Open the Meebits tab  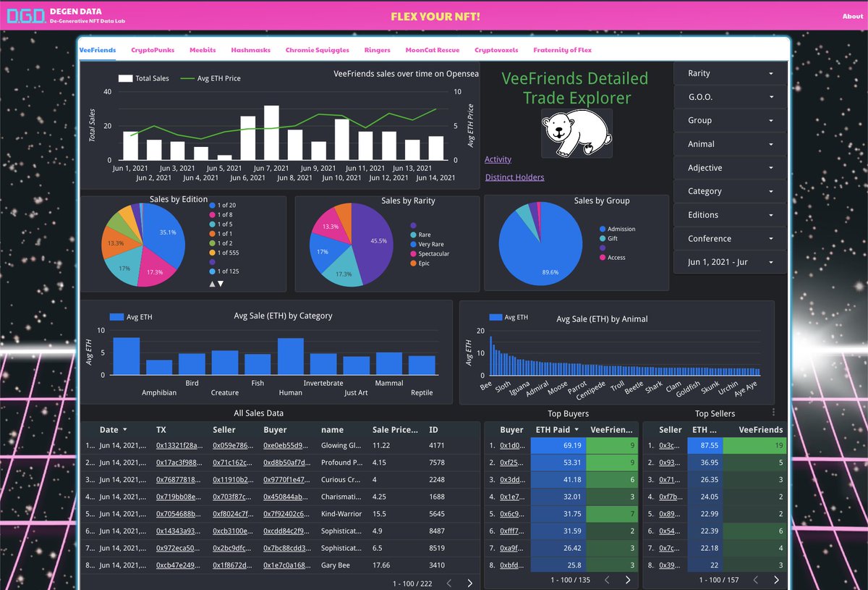(x=203, y=50)
